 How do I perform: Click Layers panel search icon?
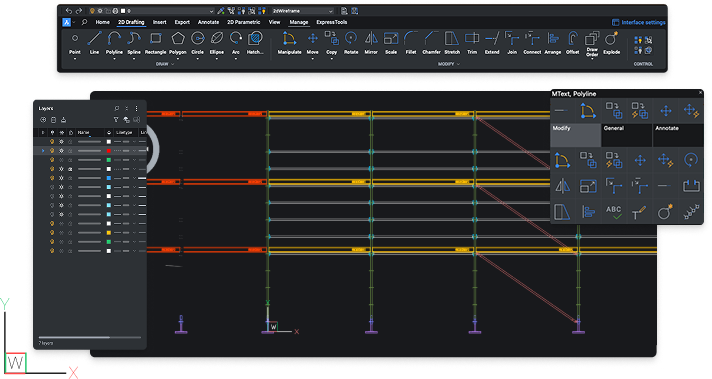tap(117, 108)
